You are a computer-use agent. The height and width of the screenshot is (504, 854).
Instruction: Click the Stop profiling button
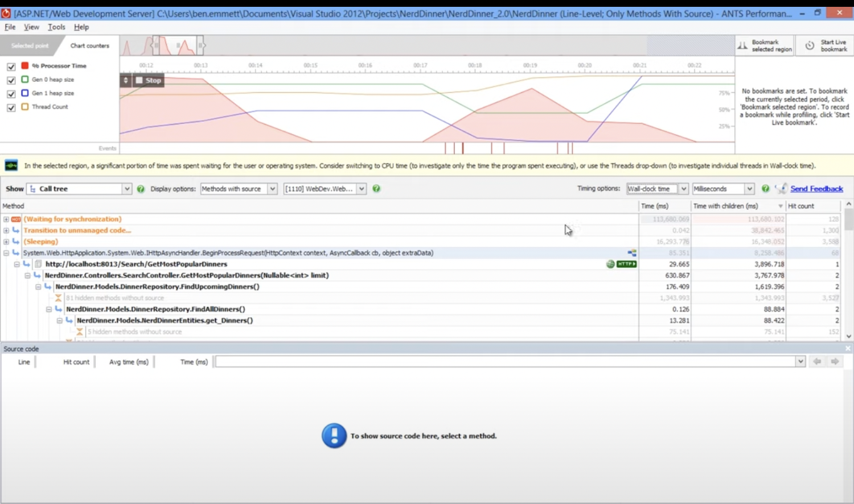coord(148,80)
